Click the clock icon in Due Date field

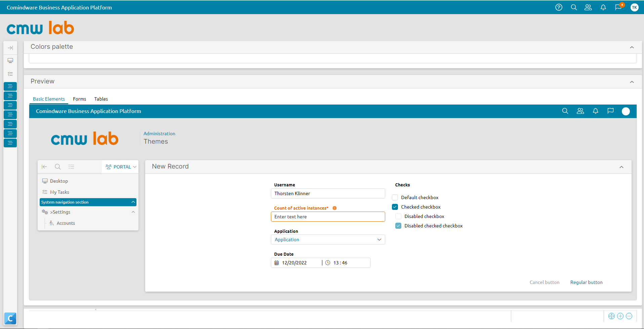tap(328, 263)
